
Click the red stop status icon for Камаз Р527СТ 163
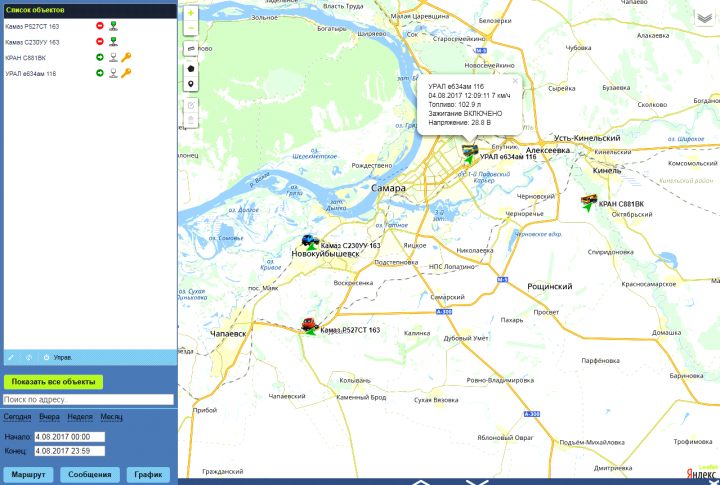tap(100, 26)
